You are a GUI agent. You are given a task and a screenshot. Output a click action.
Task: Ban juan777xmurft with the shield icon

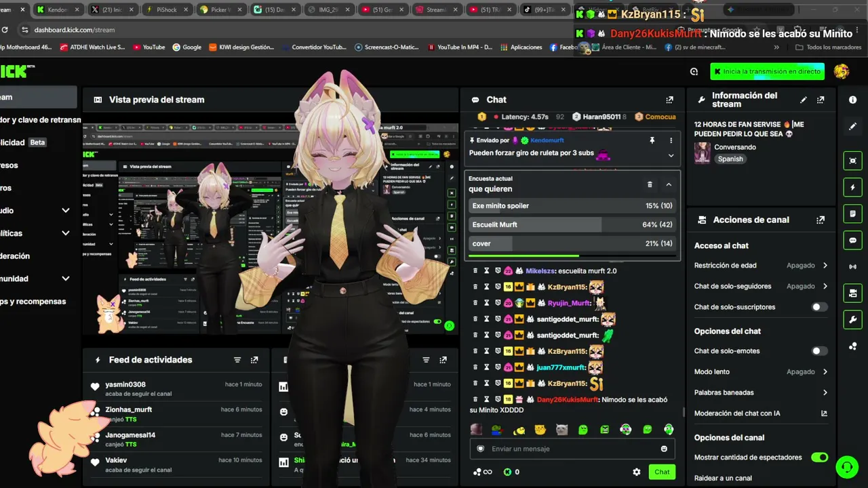pyautogui.click(x=497, y=367)
